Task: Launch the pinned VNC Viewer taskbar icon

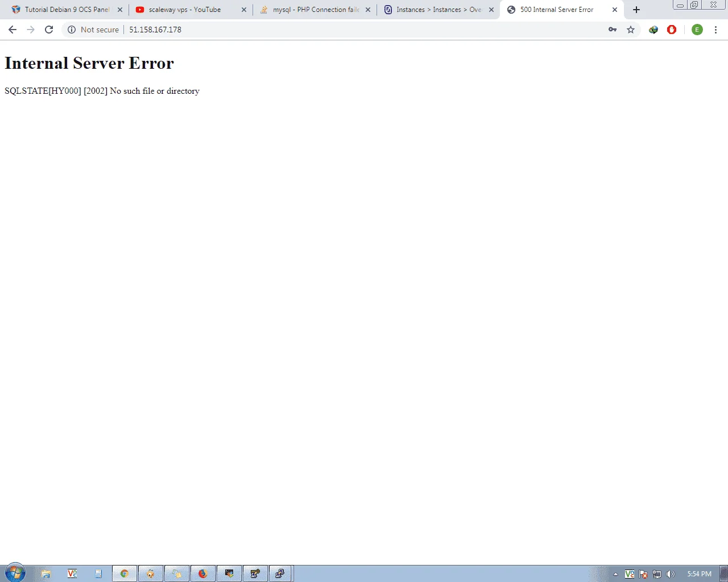Action: (x=72, y=574)
